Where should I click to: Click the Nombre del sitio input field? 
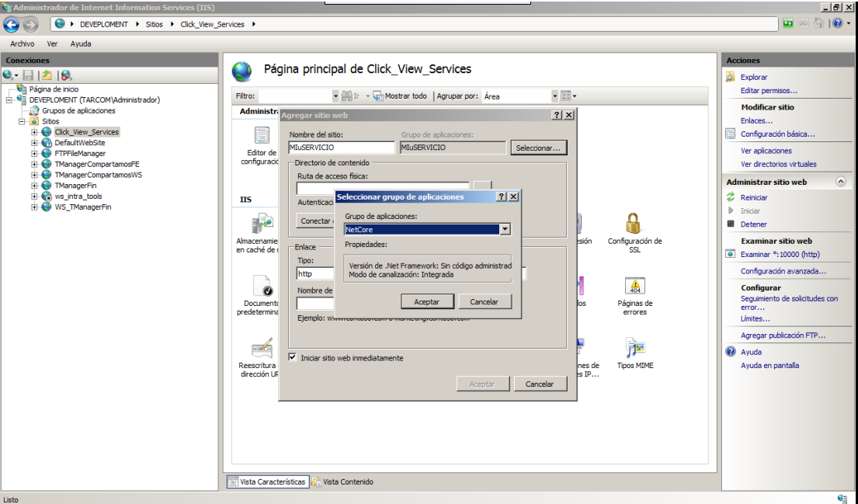pos(342,148)
